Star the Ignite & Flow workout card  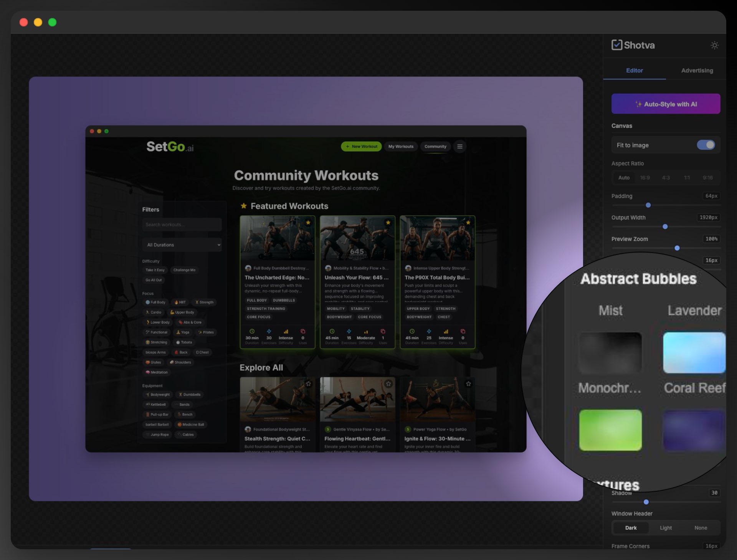click(468, 384)
